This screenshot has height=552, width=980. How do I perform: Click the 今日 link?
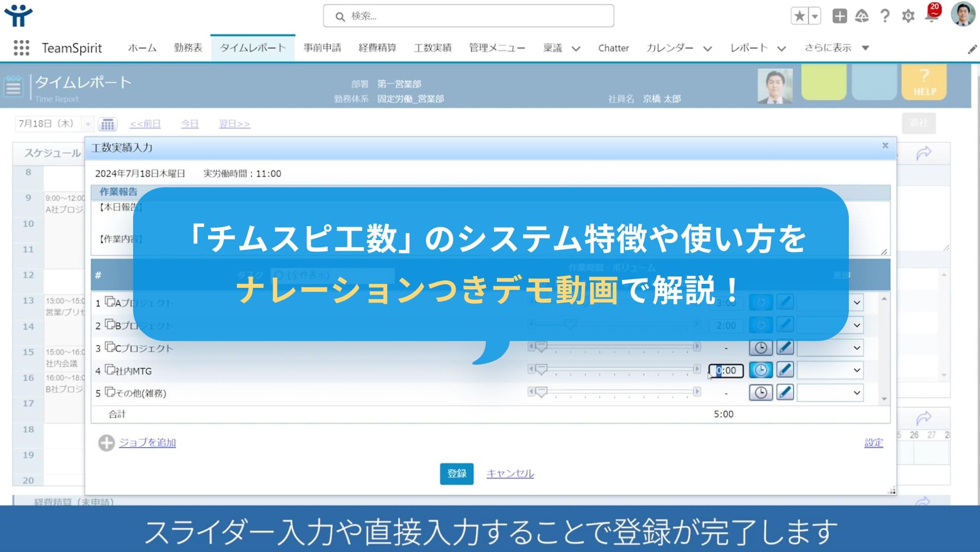(190, 124)
